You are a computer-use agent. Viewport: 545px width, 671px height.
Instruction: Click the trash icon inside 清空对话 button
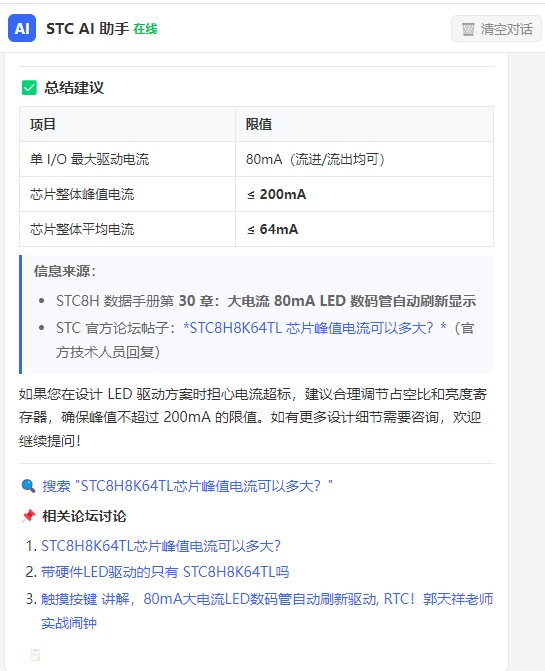pyautogui.click(x=468, y=29)
